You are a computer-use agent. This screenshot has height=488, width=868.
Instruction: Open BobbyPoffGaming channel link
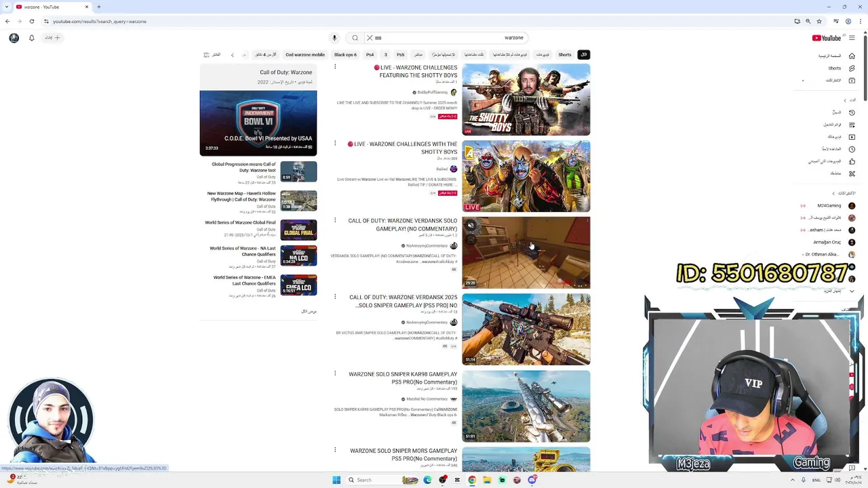click(432, 92)
